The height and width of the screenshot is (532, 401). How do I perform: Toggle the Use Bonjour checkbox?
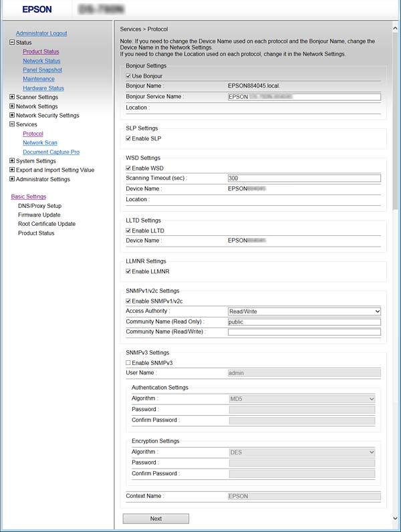(128, 76)
